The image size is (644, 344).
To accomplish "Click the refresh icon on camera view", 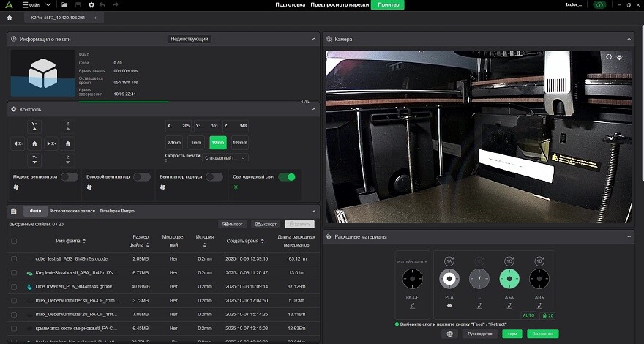I will point(609,56).
